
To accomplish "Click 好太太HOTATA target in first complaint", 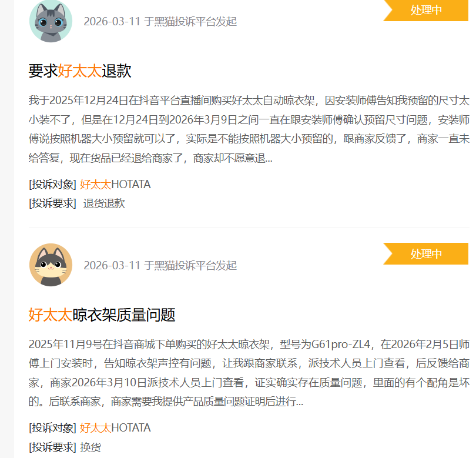I will 115,185.
